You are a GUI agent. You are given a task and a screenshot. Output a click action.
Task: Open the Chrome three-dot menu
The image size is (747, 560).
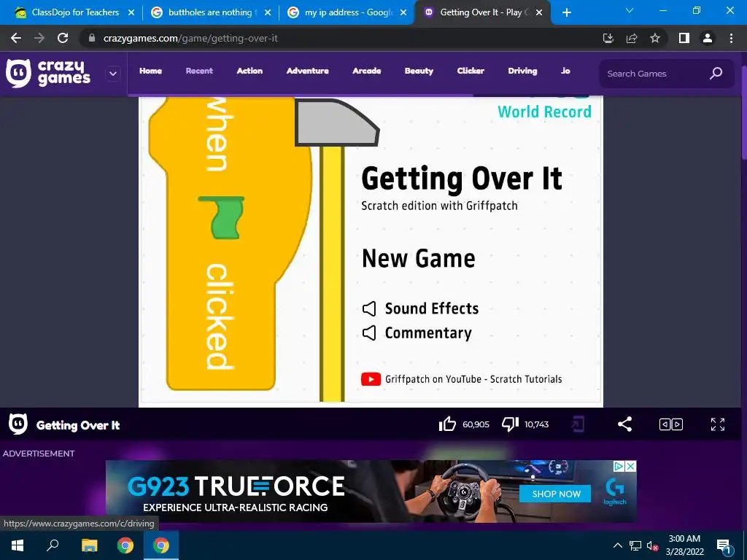pos(731,38)
